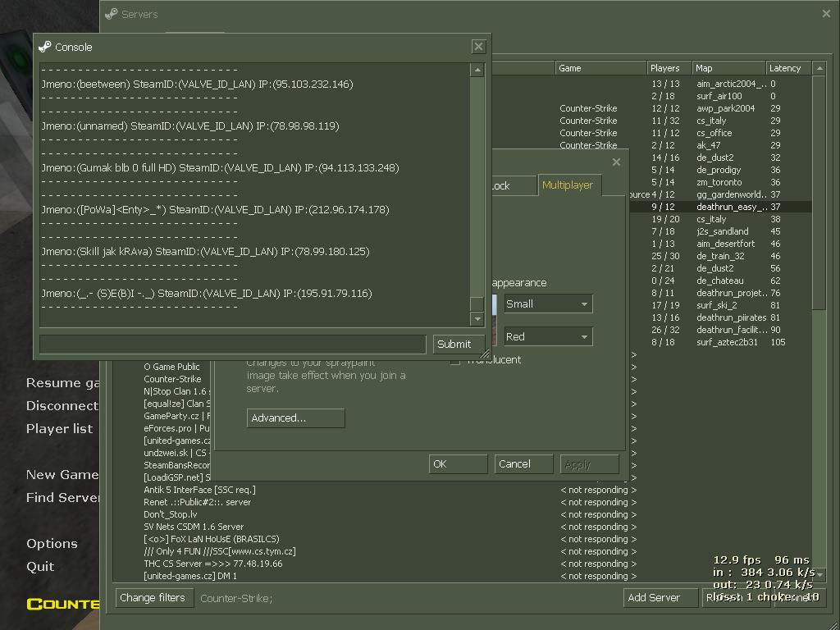Sort server list by Players column
Viewport: 840px width, 630px height.
pyautogui.click(x=669, y=68)
